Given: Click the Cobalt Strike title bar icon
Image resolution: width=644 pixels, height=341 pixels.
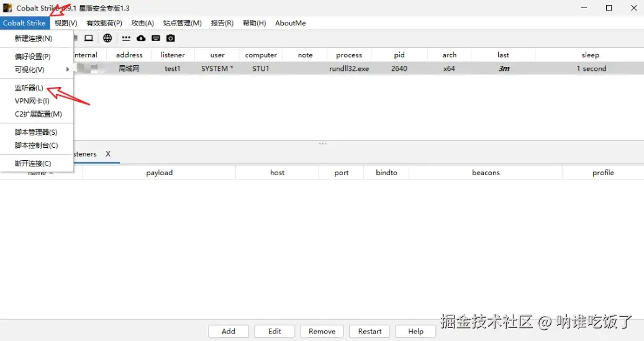Looking at the screenshot, I should coord(7,8).
